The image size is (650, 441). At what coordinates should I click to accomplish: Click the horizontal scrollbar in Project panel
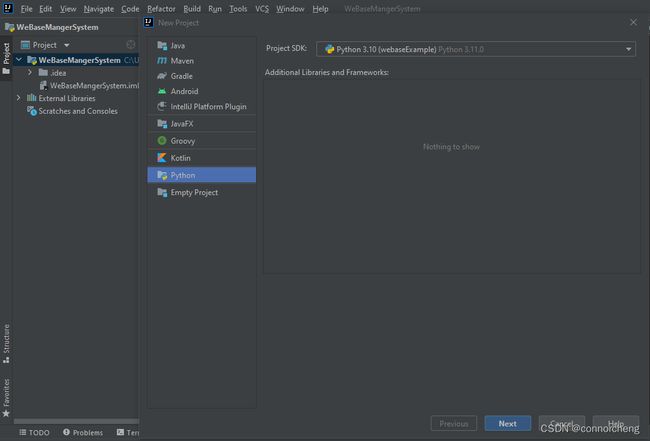point(76,421)
